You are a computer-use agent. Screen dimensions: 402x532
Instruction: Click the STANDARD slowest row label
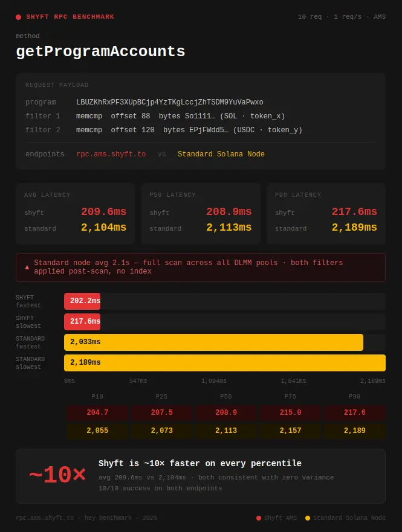30,363
